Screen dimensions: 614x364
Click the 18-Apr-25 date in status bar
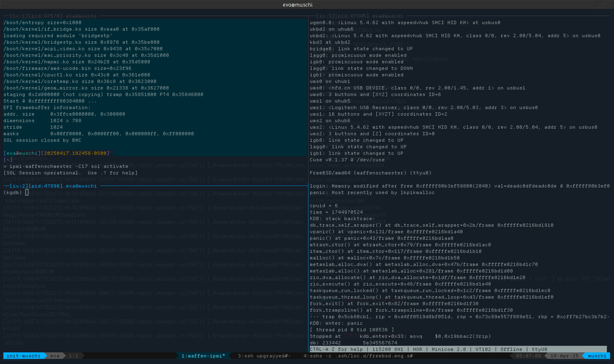[564, 356]
